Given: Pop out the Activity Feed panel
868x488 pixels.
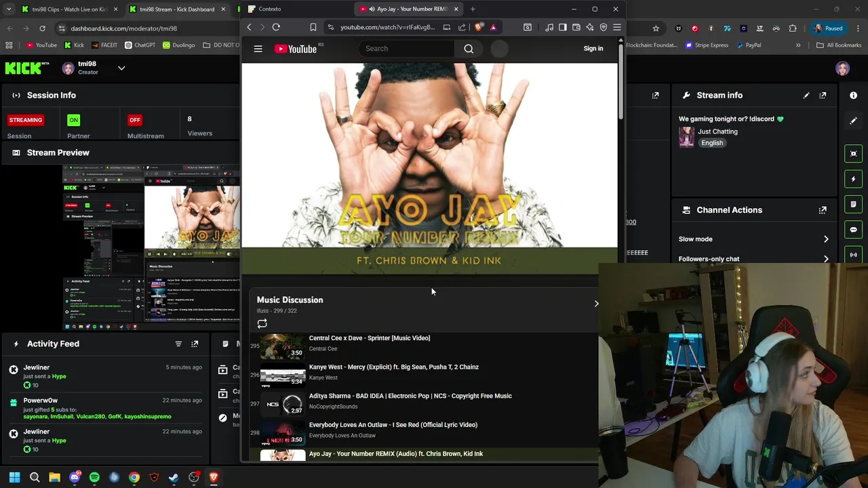Looking at the screenshot, I should coord(195,344).
